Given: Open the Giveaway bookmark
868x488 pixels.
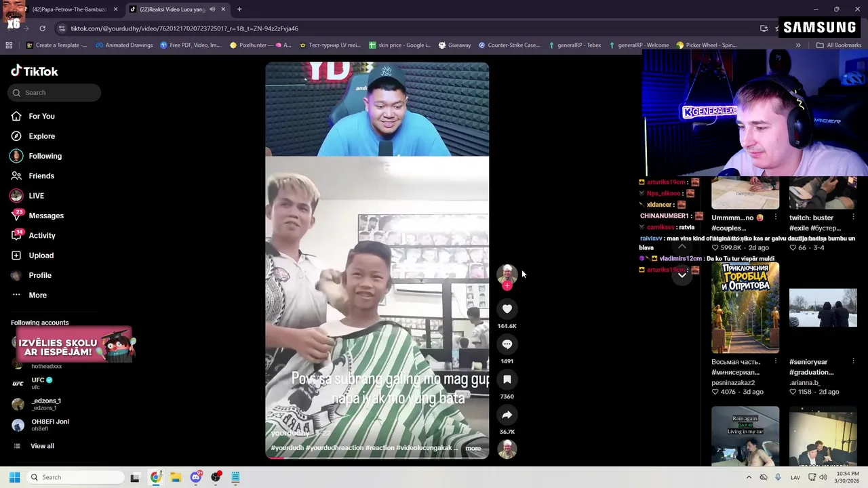Looking at the screenshot, I should pyautogui.click(x=454, y=45).
